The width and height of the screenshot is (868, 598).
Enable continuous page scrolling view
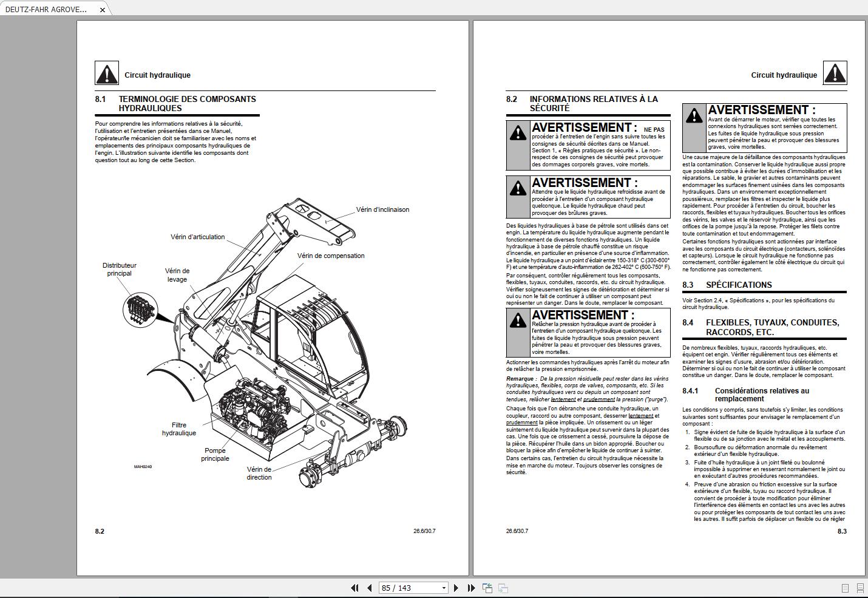pos(860,588)
